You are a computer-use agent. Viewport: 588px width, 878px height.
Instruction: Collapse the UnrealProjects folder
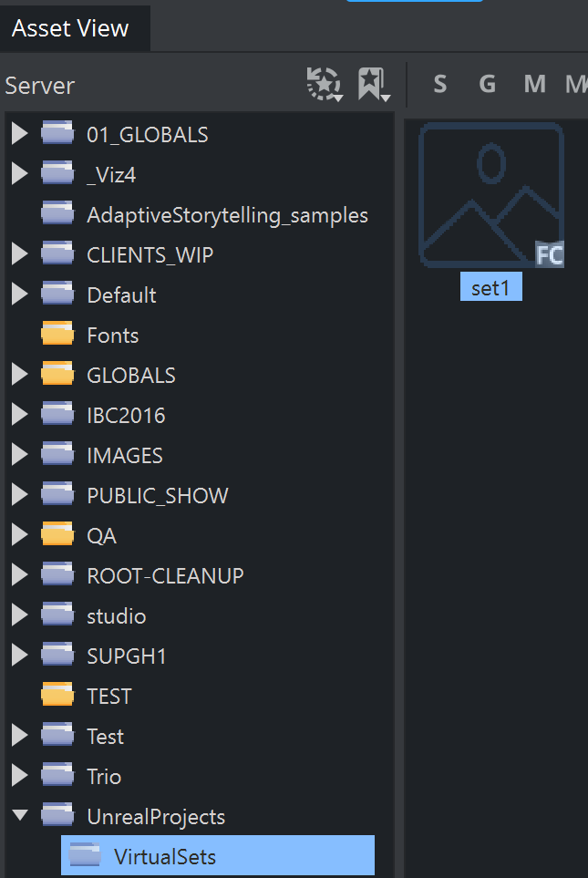(19, 816)
